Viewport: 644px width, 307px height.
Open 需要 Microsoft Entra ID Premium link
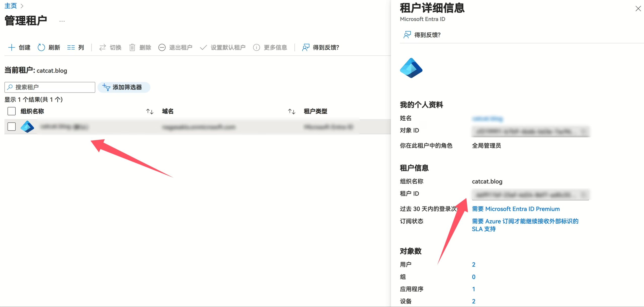[x=516, y=209]
